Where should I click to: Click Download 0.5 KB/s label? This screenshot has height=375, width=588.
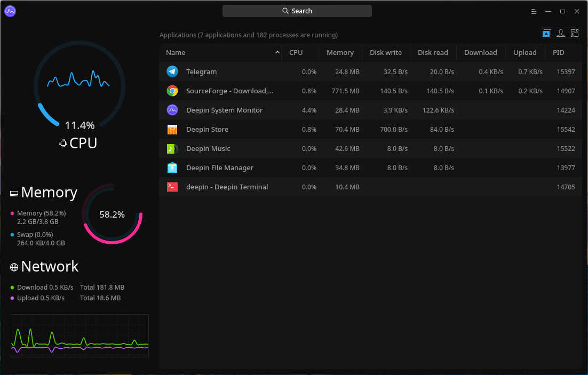point(45,287)
